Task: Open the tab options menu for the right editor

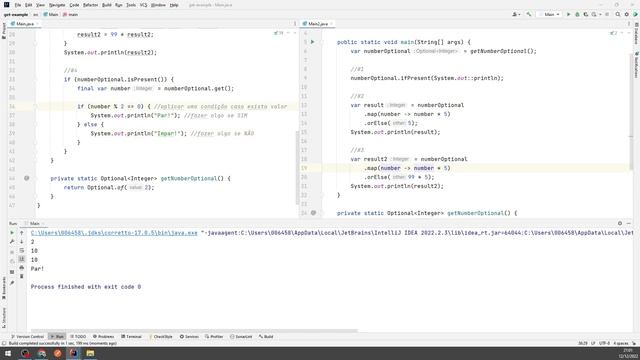Action: pyautogui.click(x=629, y=24)
